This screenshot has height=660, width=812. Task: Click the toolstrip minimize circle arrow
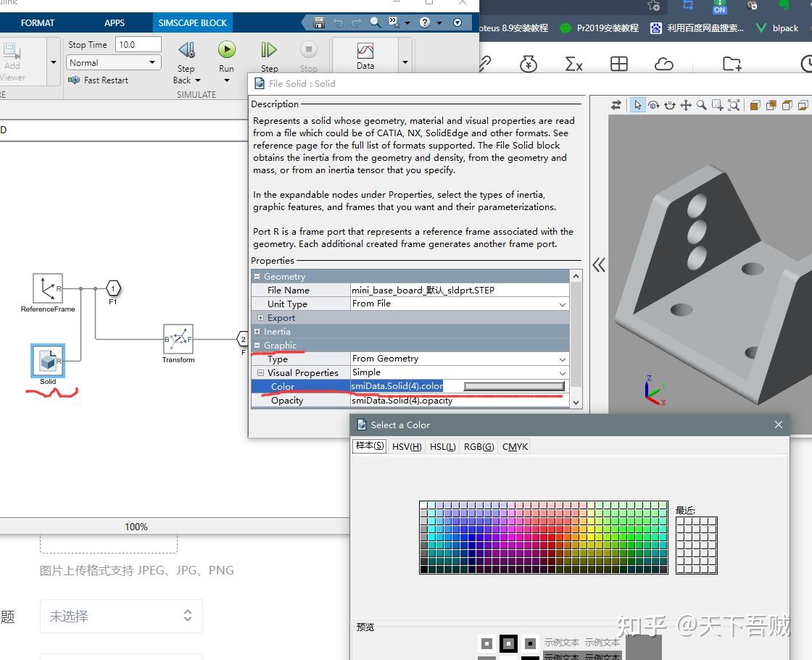point(457,22)
